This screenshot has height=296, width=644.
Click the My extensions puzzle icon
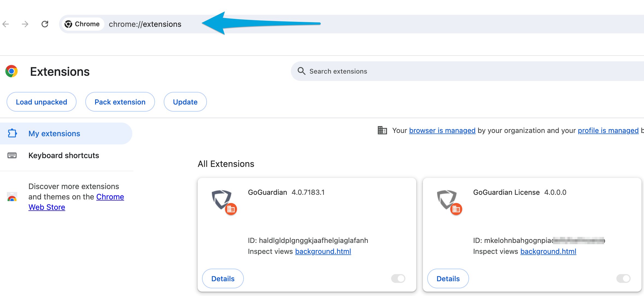point(12,134)
